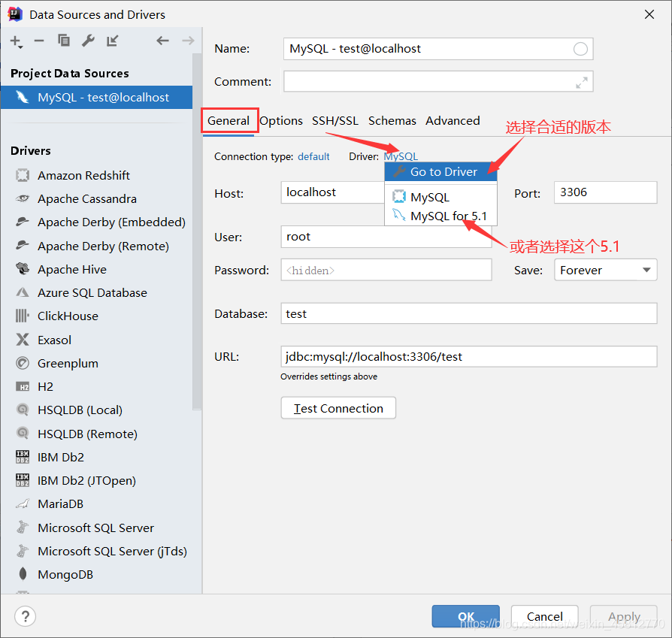Click the Database field with test

point(469,313)
